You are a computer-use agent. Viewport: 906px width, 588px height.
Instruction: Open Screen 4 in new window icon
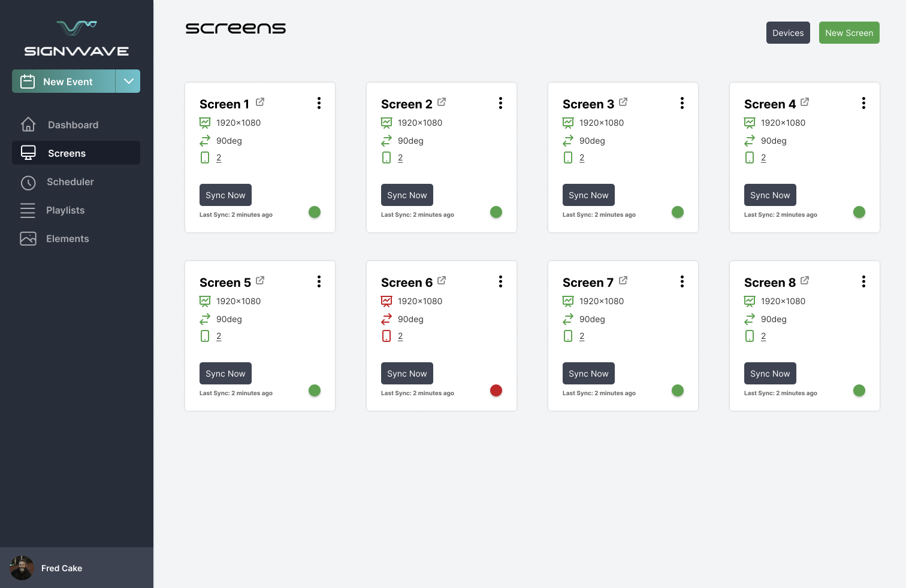click(x=805, y=102)
